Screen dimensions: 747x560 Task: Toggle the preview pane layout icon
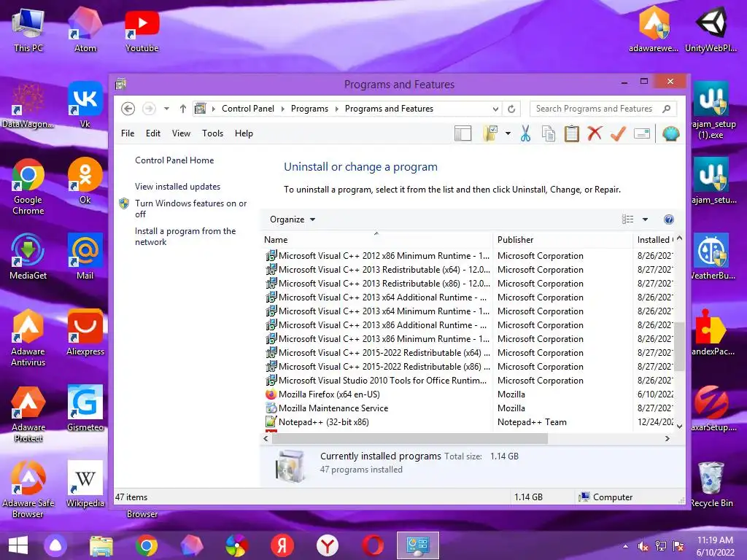(462, 134)
